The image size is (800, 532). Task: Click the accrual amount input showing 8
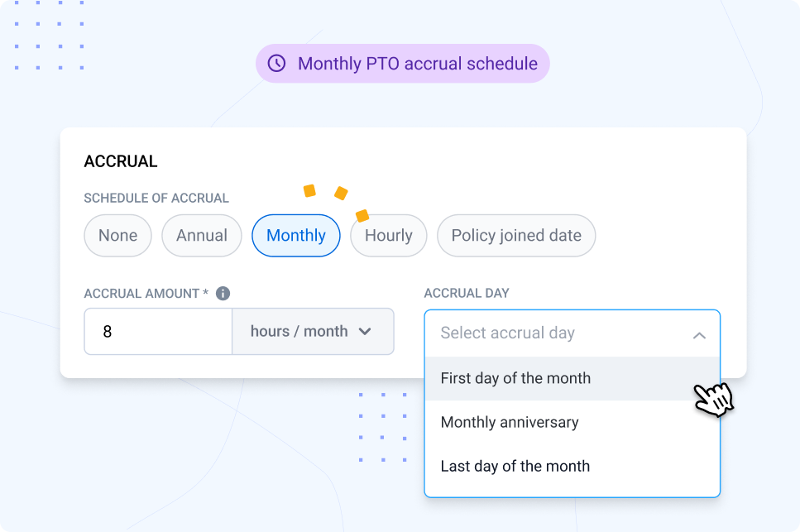[157, 331]
